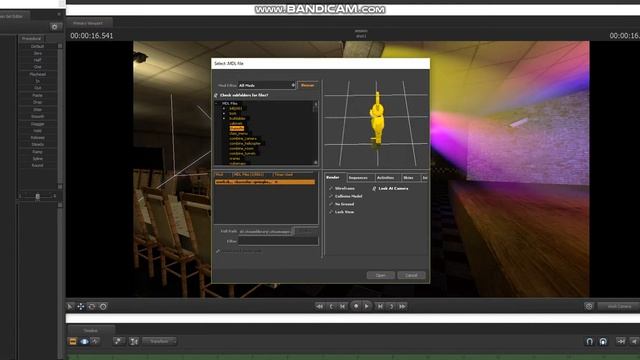Switch to the Activities tab
640x360 pixels.
[x=386, y=178]
